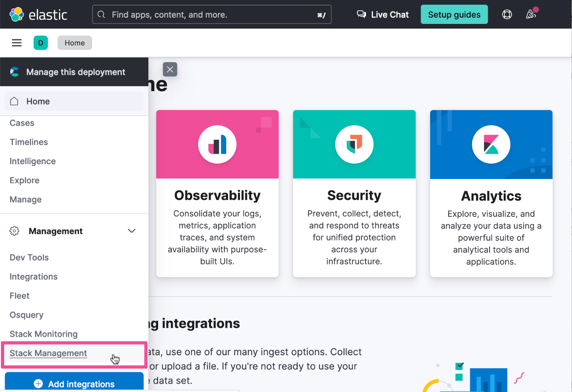Open notifications icon with pink badge
Screen dimensions: 572x392
point(531,14)
